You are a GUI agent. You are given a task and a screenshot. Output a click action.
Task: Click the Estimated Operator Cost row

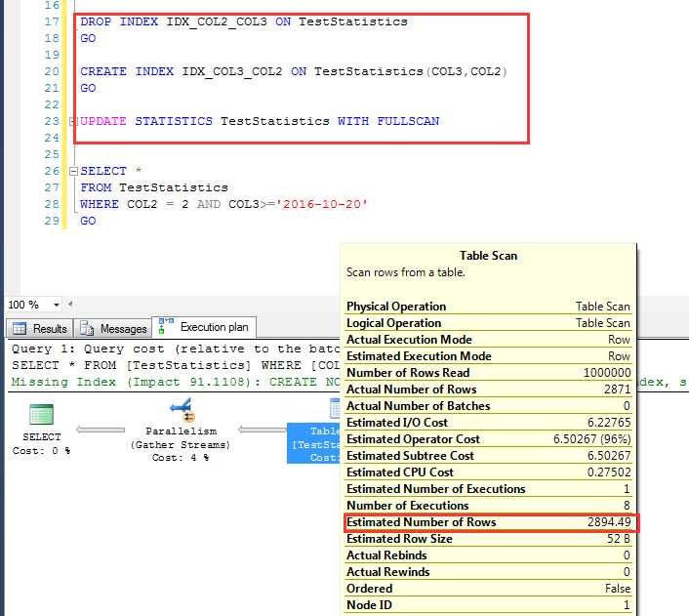pos(488,439)
